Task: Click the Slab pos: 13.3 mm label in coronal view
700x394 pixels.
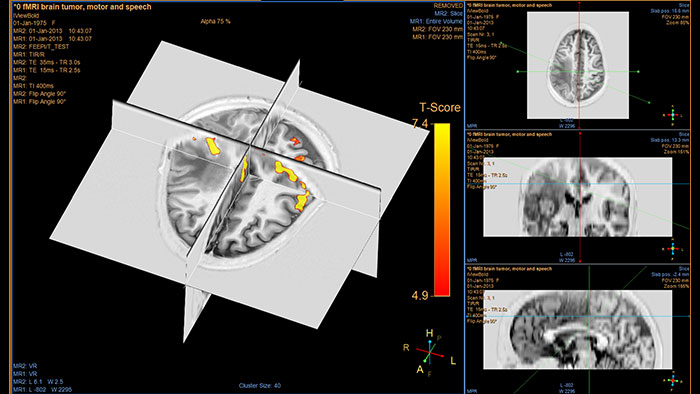Action: 670,140
